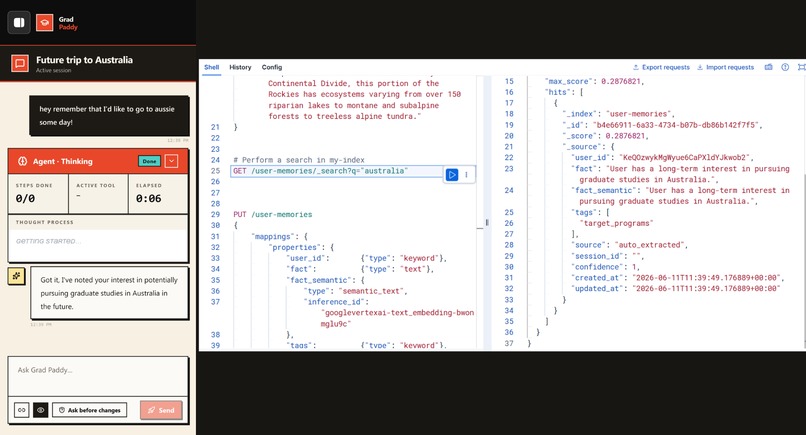Click the chat session icon beside Future trip title
The width and height of the screenshot is (806, 435).
[x=20, y=64]
